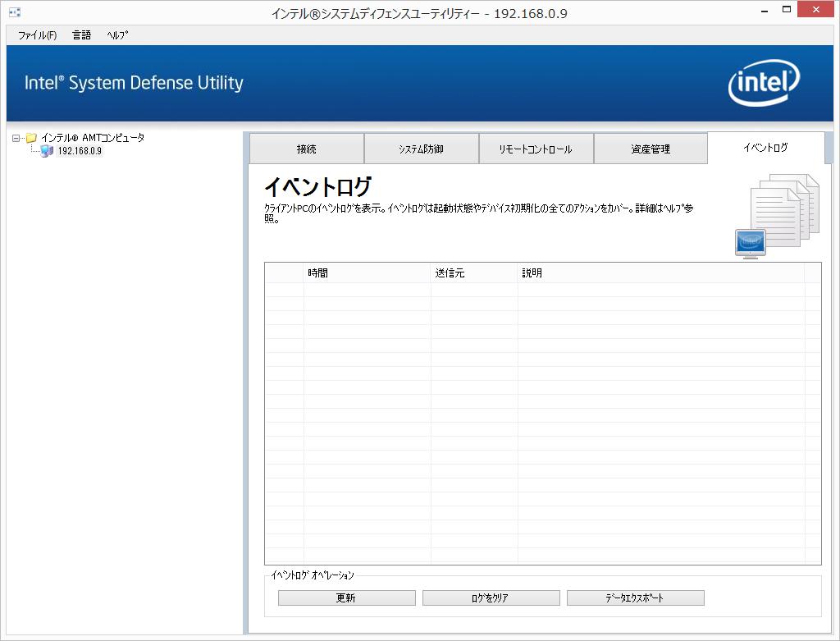Open the ファイル(F) menu
Viewport: 840px width, 641px height.
tap(37, 35)
